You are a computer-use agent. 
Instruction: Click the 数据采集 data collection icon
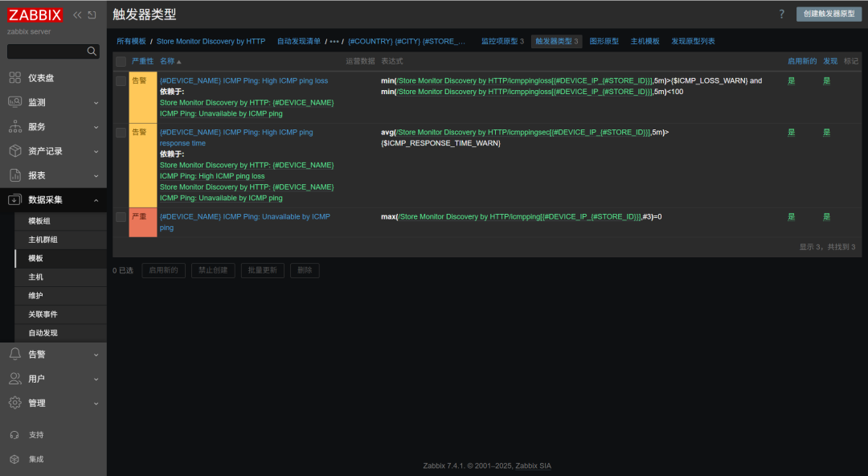(15, 199)
